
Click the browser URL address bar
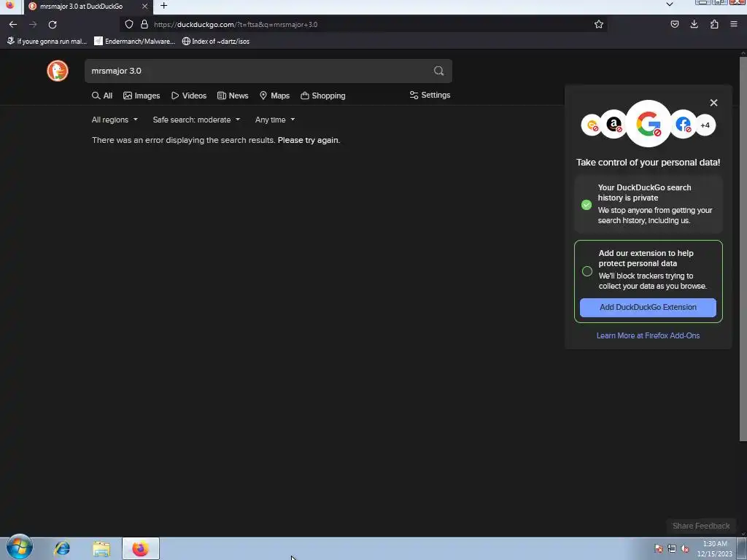(362, 24)
